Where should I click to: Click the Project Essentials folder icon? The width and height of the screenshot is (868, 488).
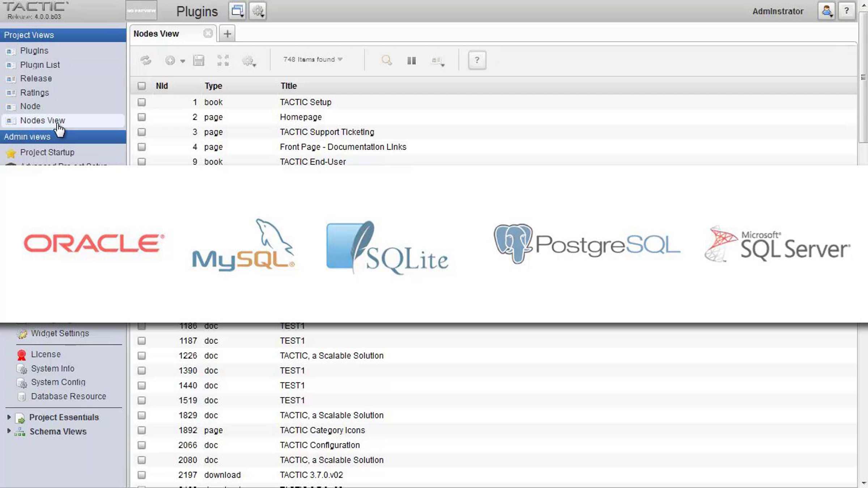pos(20,418)
